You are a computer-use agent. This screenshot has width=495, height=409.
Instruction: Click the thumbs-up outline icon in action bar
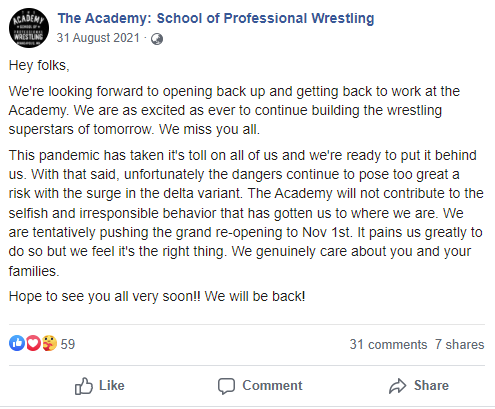pos(84,386)
